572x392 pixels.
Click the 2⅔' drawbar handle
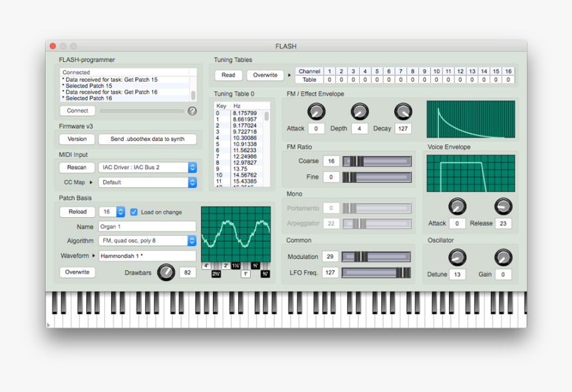(216, 274)
